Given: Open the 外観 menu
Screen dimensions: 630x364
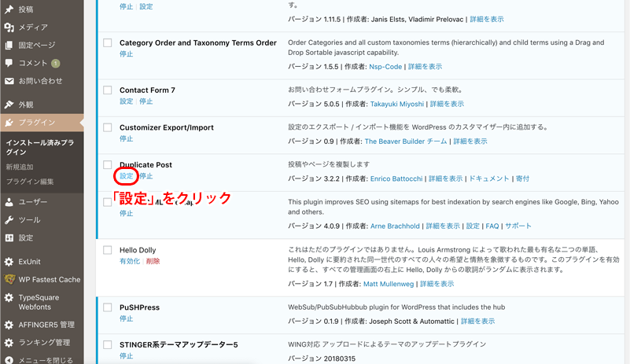Looking at the screenshot, I should [26, 105].
